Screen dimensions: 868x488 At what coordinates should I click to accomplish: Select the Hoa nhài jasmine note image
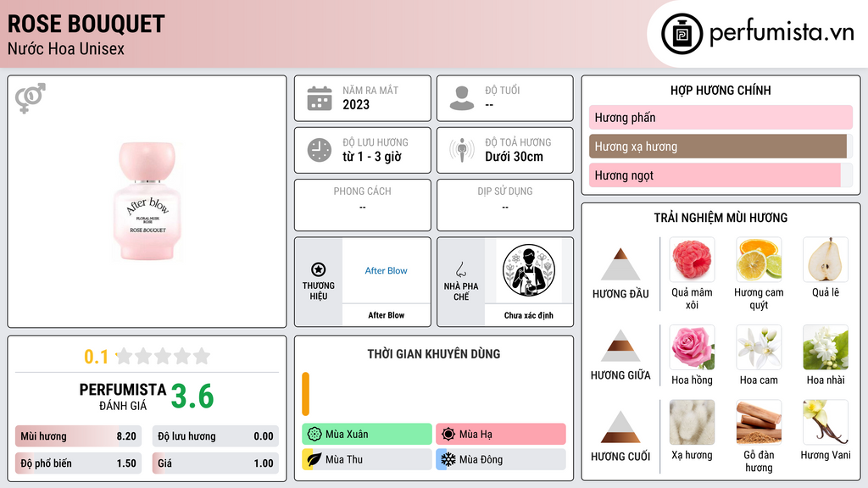coord(826,347)
